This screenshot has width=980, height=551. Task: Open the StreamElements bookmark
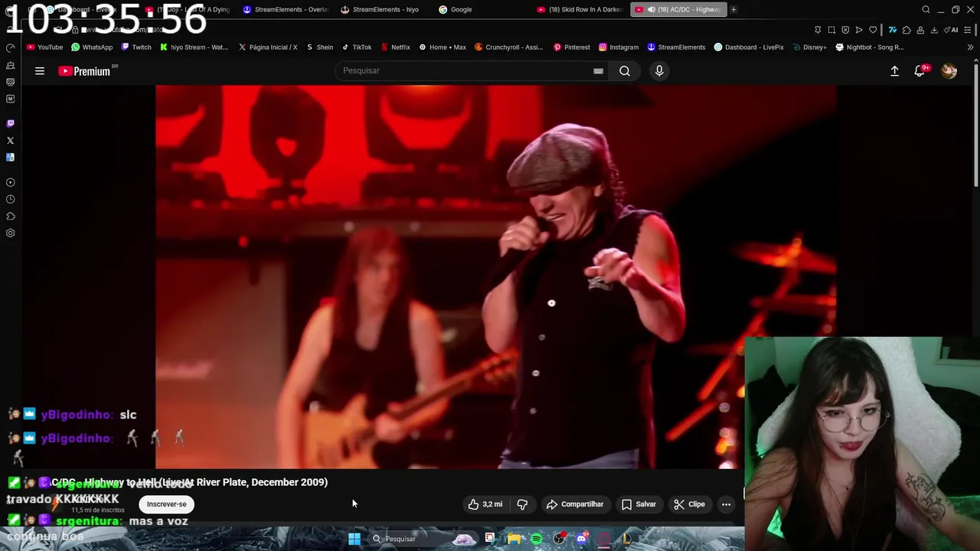[x=676, y=47]
